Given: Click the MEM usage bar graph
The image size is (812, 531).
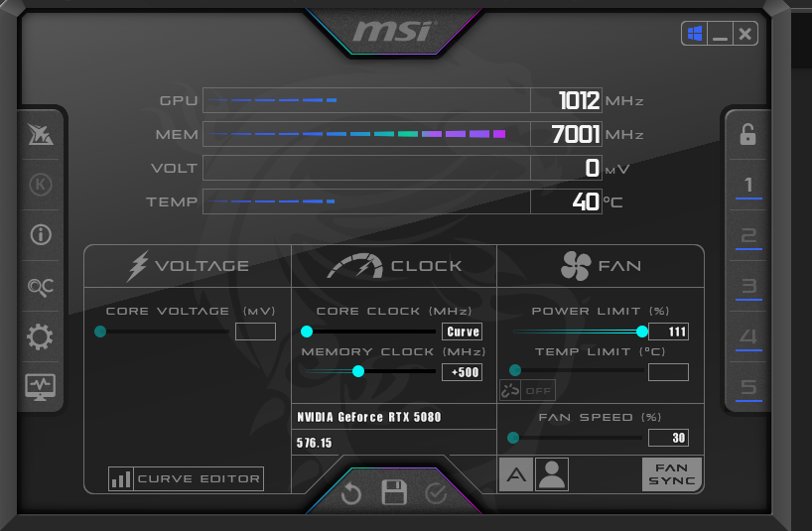Looking at the screenshot, I should [366, 134].
